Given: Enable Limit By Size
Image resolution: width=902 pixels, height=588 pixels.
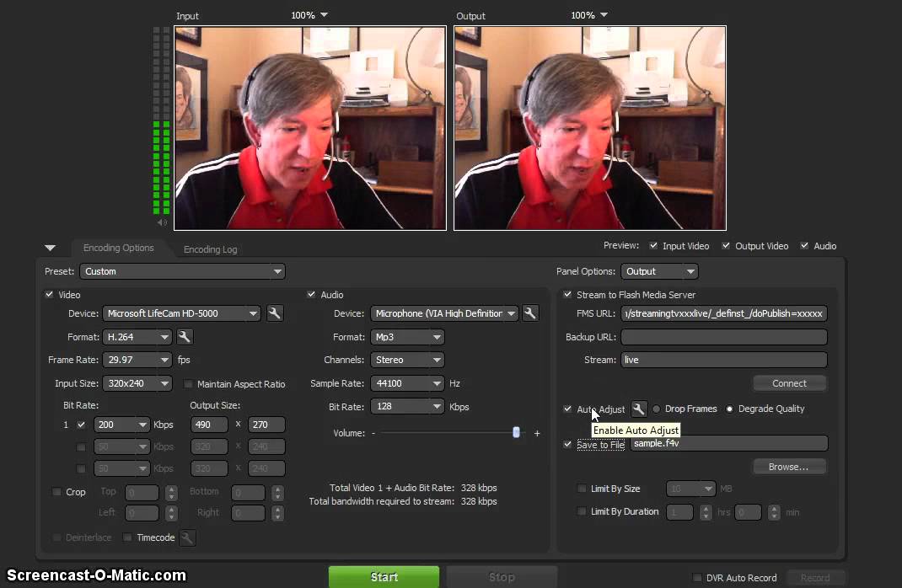Looking at the screenshot, I should click(582, 489).
